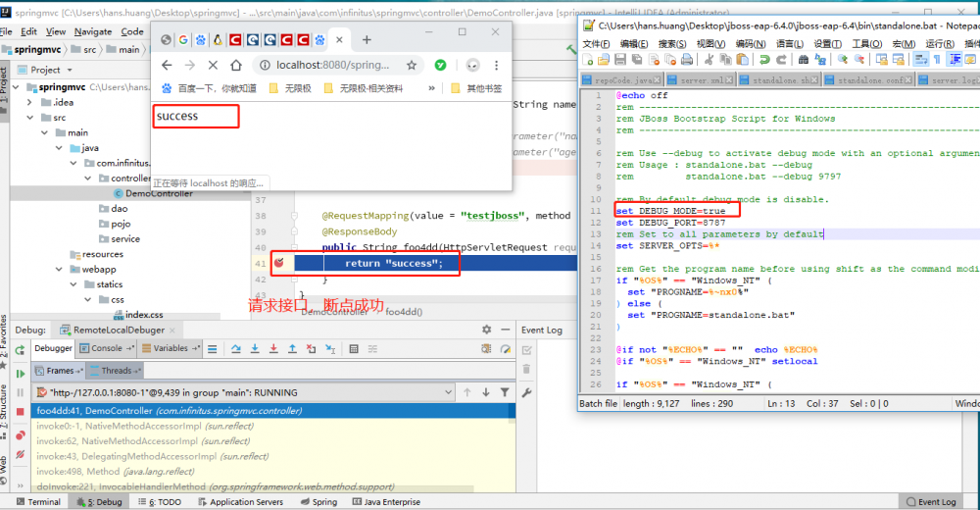Open Application Servers tool window

(241, 502)
